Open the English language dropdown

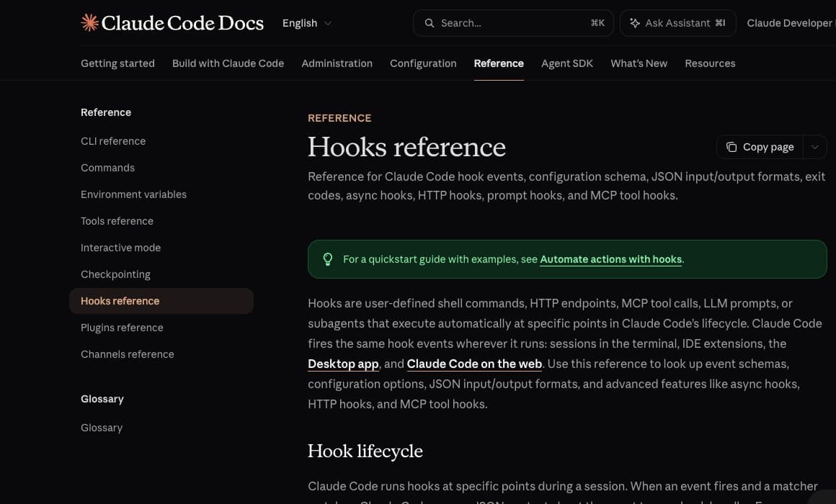pos(306,23)
